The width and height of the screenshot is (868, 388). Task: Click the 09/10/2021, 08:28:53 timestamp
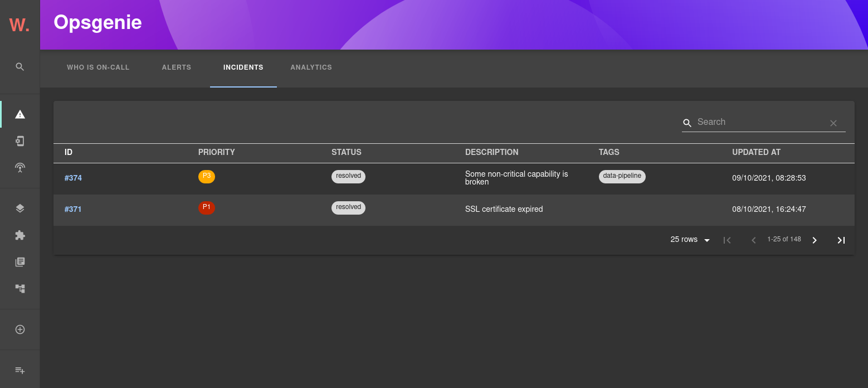click(769, 178)
